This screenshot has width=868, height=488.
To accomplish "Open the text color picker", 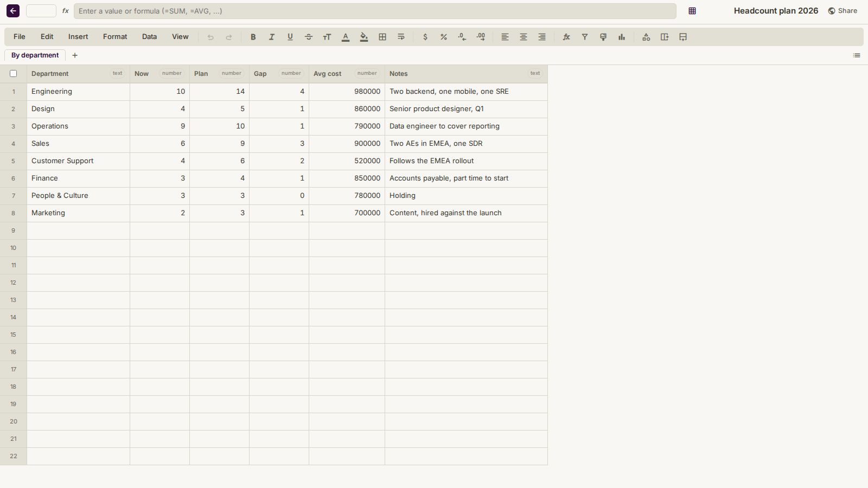I will (x=345, y=37).
